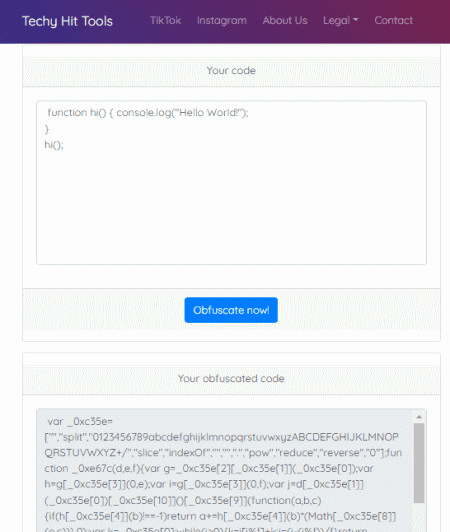Click the 'Your code' heading text

(231, 71)
